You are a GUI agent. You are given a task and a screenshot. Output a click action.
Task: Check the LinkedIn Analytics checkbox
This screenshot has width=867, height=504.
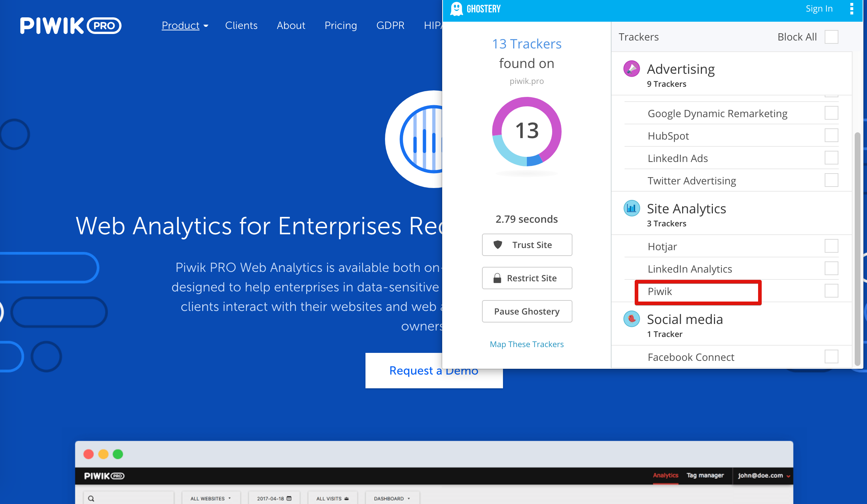coord(832,268)
